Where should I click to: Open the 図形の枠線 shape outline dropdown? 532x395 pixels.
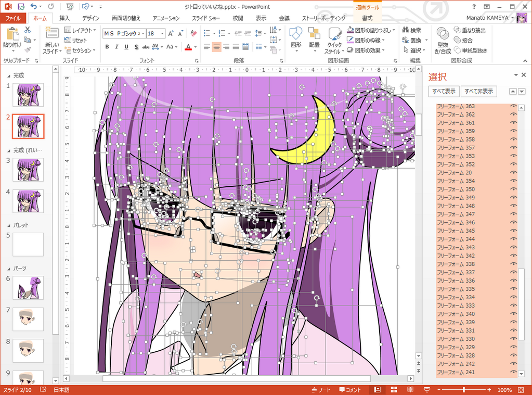coord(366,41)
